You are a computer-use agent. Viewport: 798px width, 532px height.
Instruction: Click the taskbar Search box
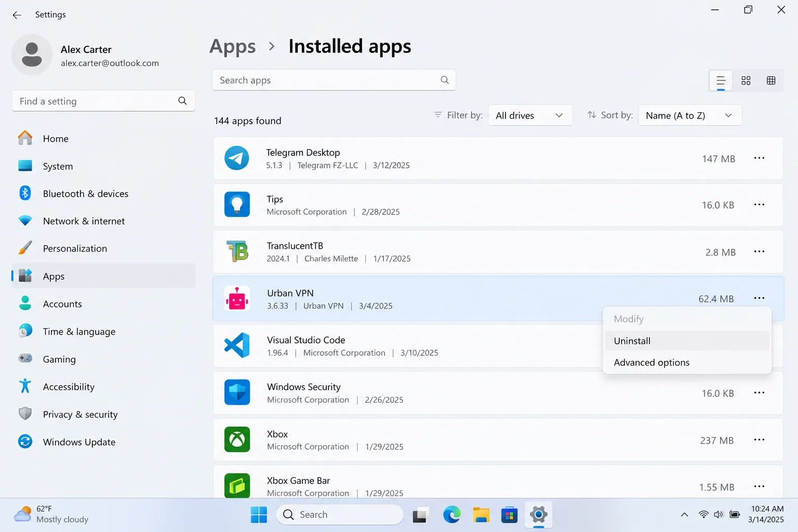click(340, 515)
